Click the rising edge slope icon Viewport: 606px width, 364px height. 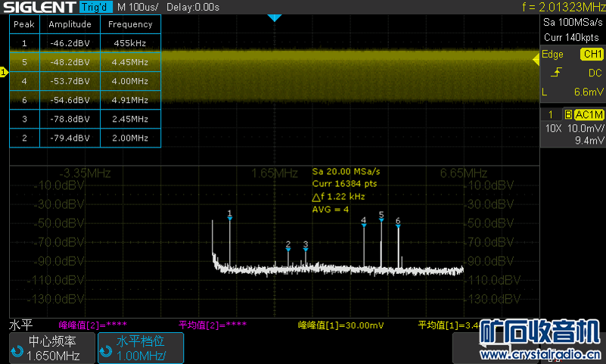tap(557, 73)
